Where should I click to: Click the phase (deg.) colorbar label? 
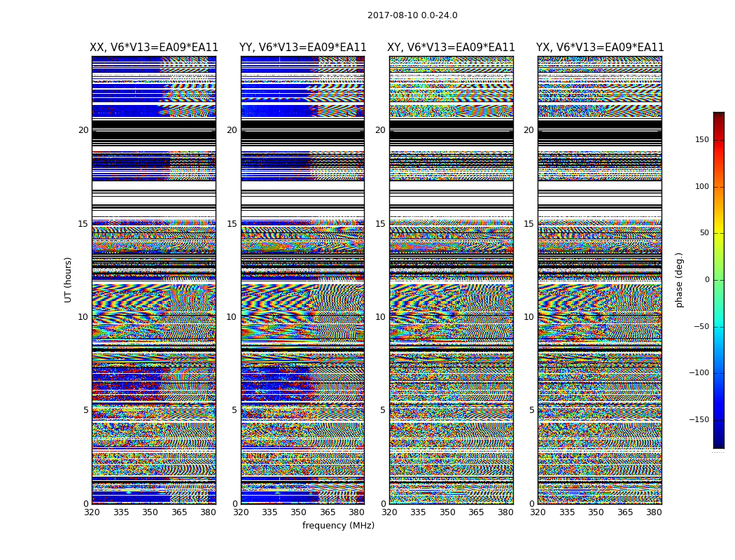(x=679, y=280)
